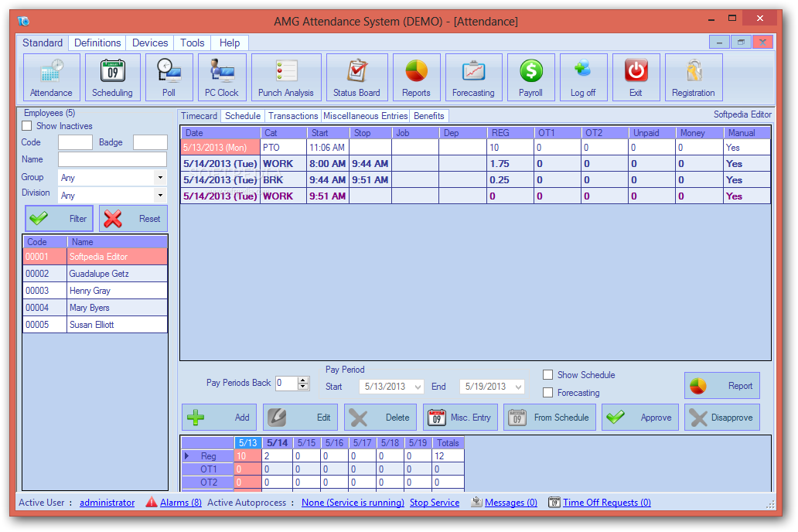798x532 pixels.
Task: Add a timecard entry
Action: (x=220, y=418)
